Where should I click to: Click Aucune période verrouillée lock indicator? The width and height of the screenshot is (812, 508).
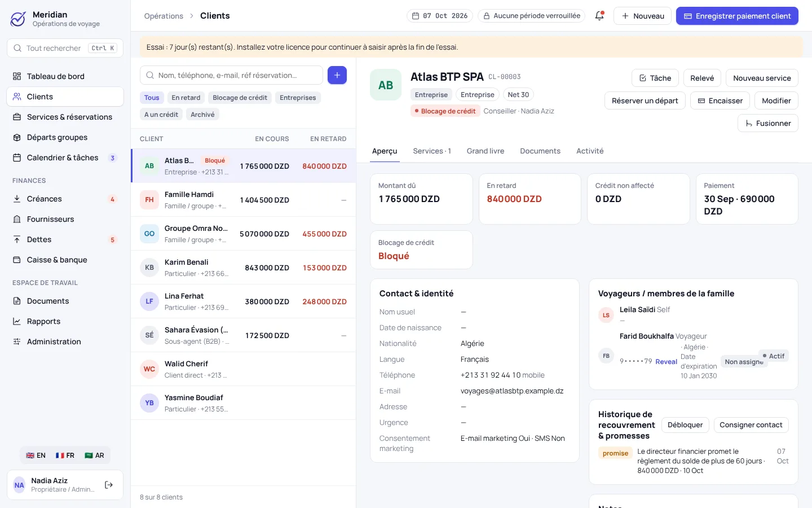pos(532,16)
